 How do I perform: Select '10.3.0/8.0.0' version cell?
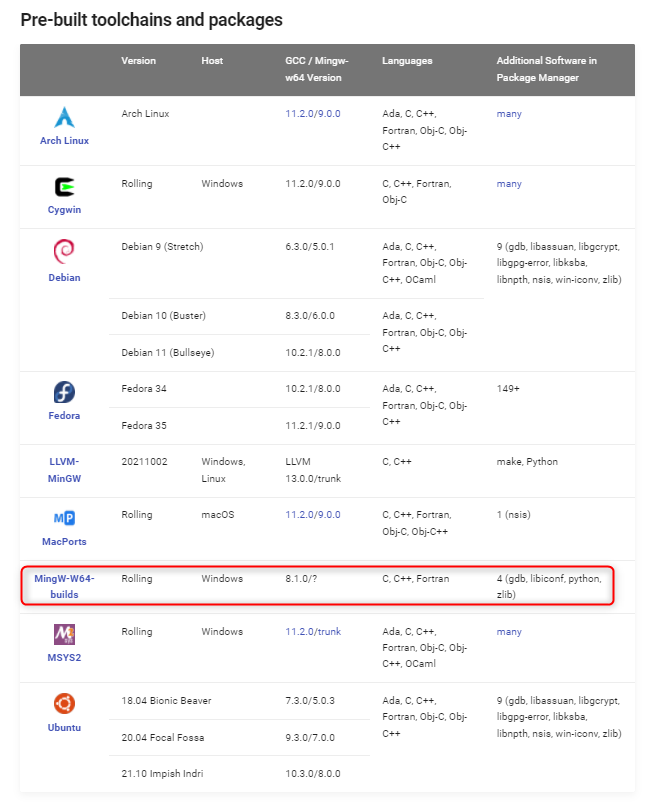(313, 773)
